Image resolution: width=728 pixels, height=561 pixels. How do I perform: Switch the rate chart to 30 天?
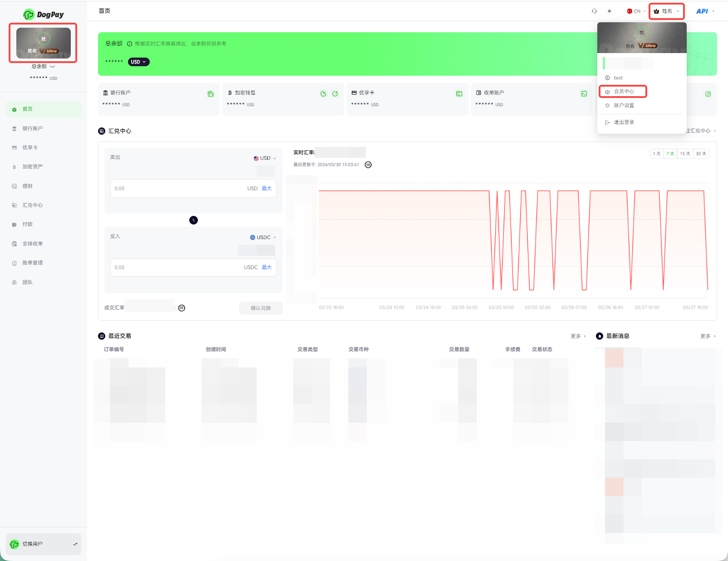point(701,154)
